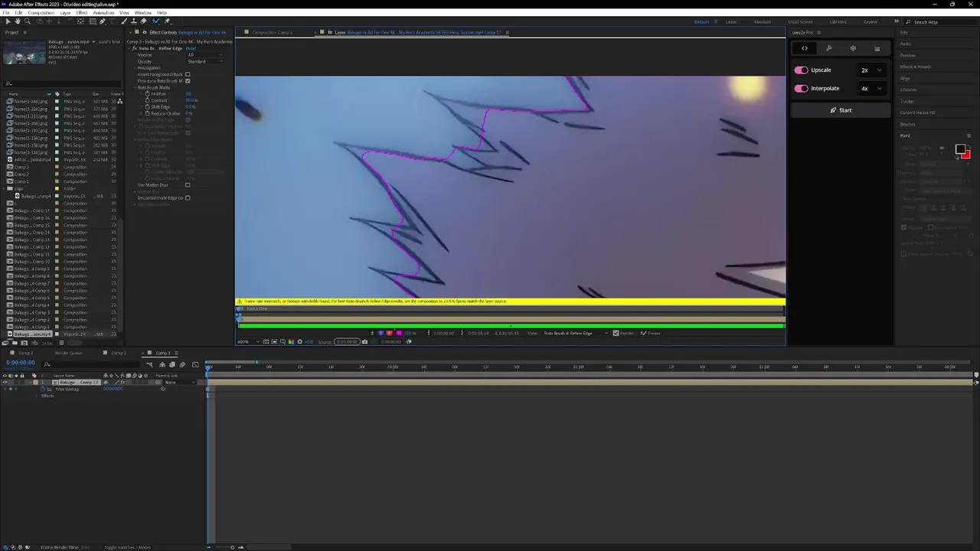Open the plugin wrench settings icon
The width and height of the screenshot is (980, 551).
pyautogui.click(x=828, y=48)
